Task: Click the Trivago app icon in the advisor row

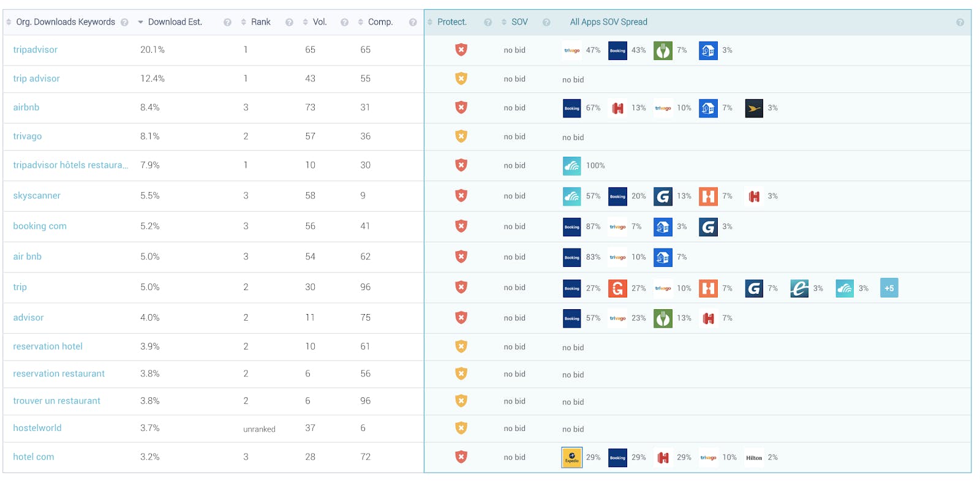Action: pos(617,318)
